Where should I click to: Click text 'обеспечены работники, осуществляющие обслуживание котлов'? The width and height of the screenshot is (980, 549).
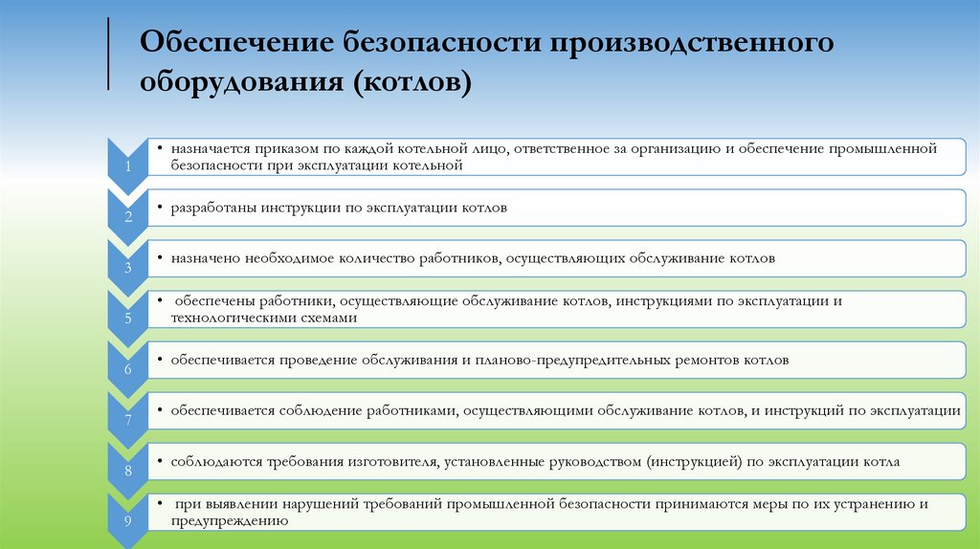pyautogui.click(x=391, y=301)
